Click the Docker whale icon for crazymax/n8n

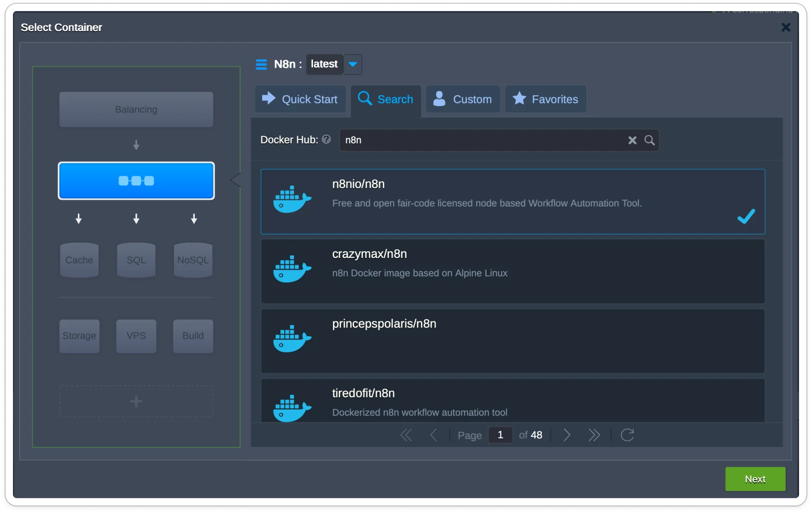coord(292,269)
